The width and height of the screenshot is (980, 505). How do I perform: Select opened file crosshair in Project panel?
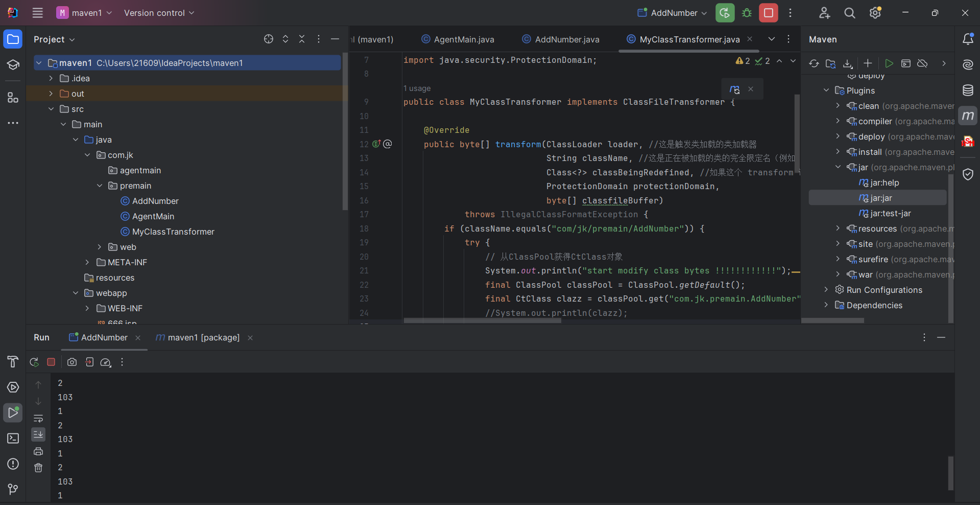269,39
